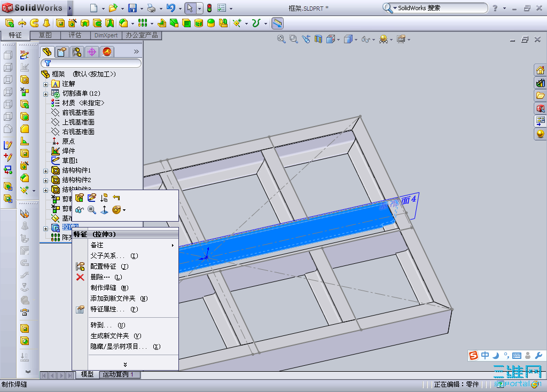Expand the 注解 annotations node

pyautogui.click(x=46, y=84)
